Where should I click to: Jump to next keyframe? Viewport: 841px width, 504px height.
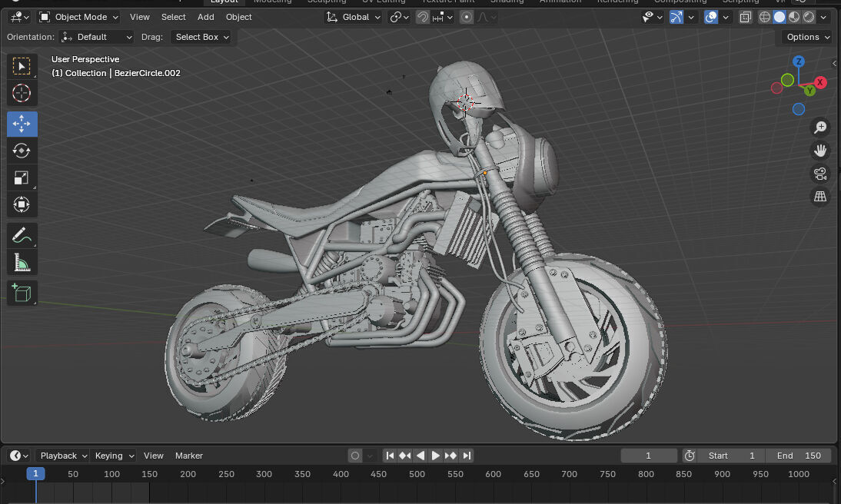pos(451,456)
